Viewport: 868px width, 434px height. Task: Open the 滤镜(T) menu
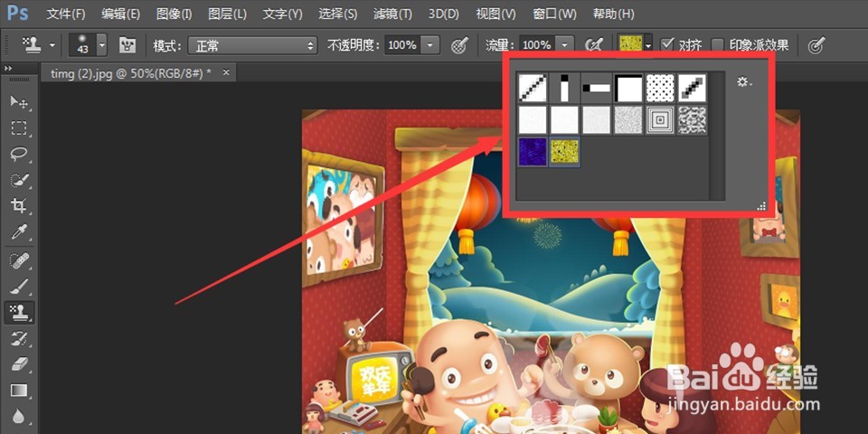click(x=392, y=14)
